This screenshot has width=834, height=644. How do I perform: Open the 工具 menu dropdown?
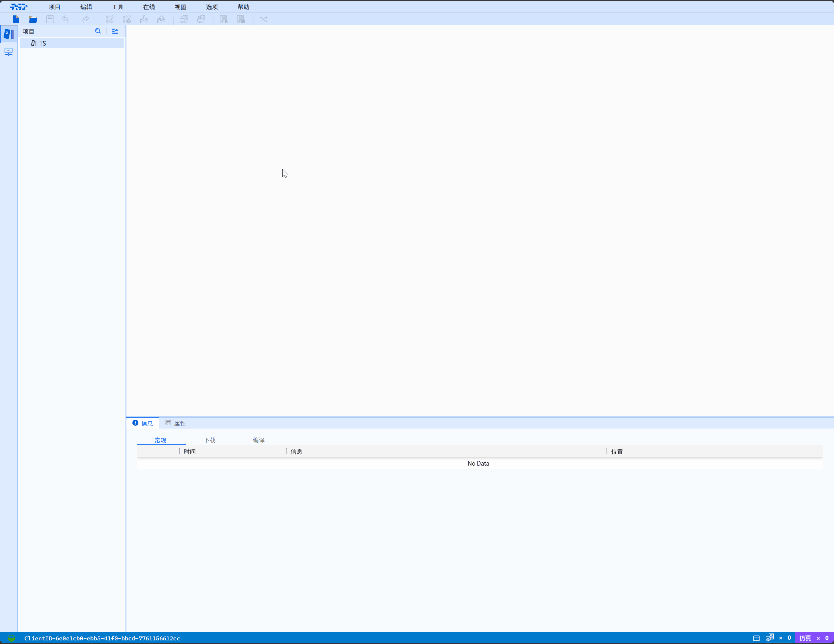click(118, 7)
